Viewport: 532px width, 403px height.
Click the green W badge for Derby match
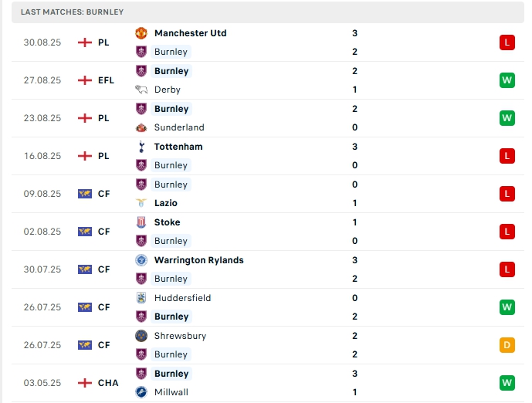tap(507, 80)
